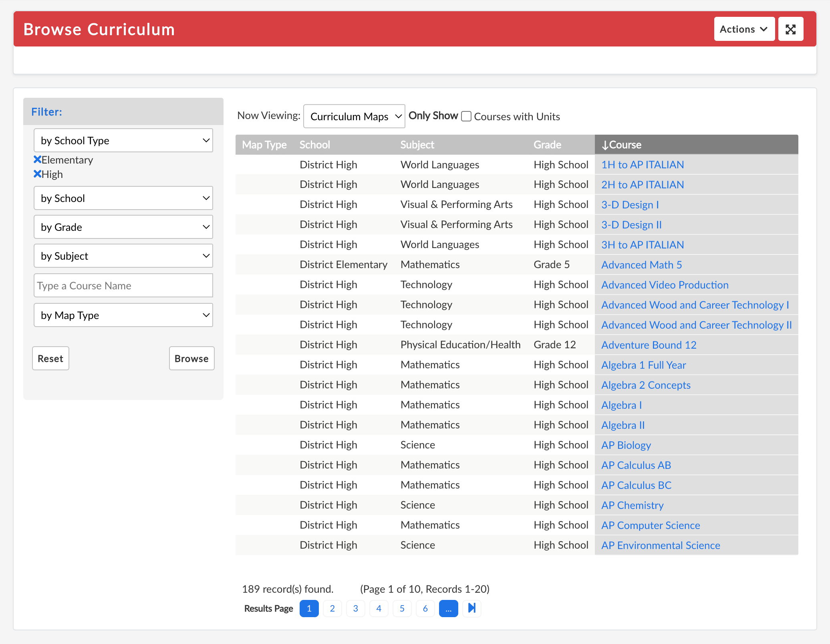Open the by School Type dropdown
Screen dimensions: 830x644
pyautogui.click(x=123, y=140)
